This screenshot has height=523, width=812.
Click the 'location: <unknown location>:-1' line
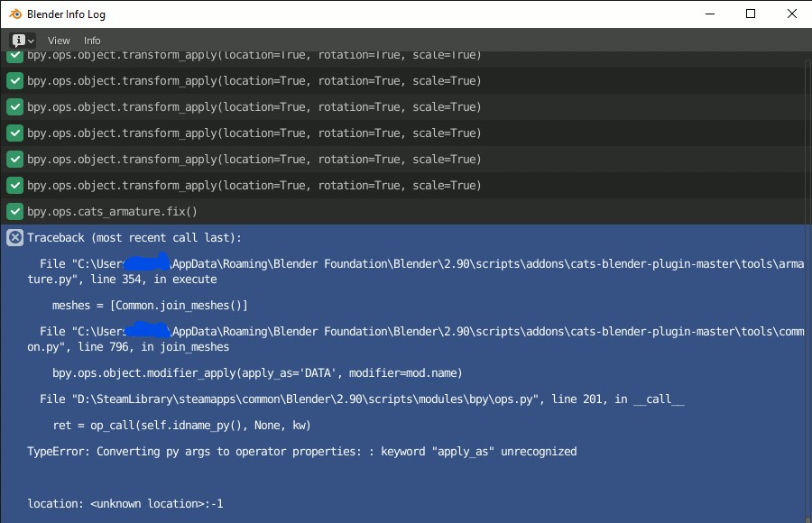point(125,504)
